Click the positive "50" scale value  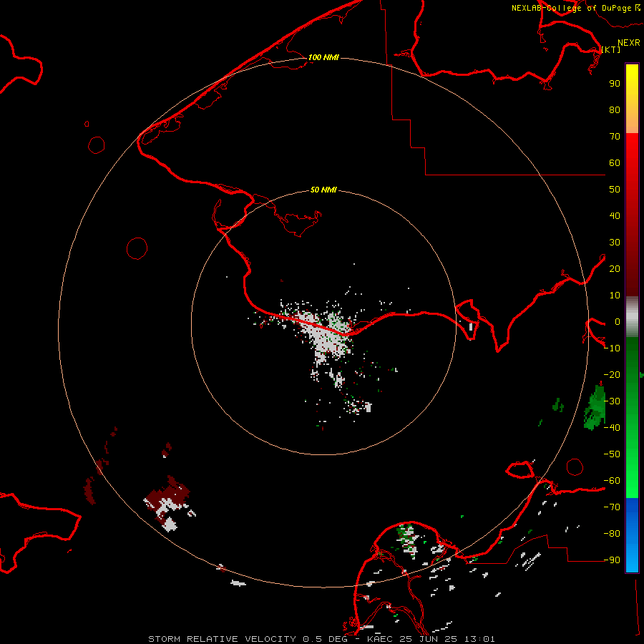[x=615, y=190]
